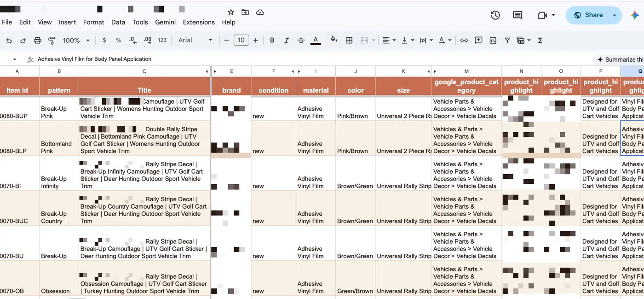The image size is (644, 299).
Task: Open vertical align dropdown
Action: (408, 41)
